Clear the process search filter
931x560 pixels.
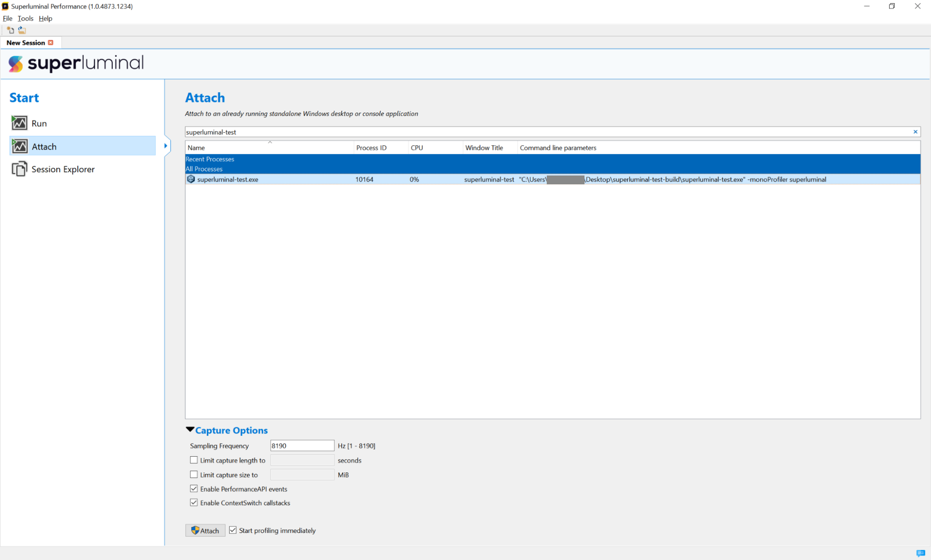click(915, 132)
